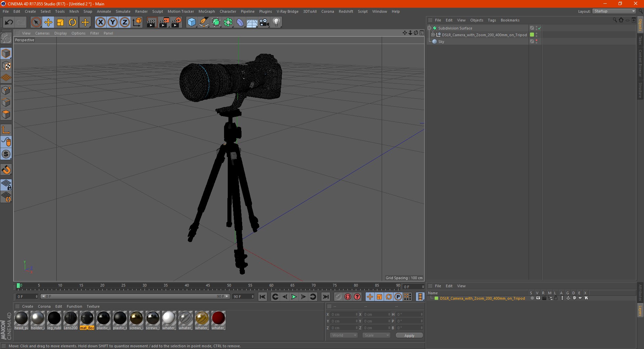644x349 pixels.
Task: Add a Cube primitive object
Action: pyautogui.click(x=192, y=22)
